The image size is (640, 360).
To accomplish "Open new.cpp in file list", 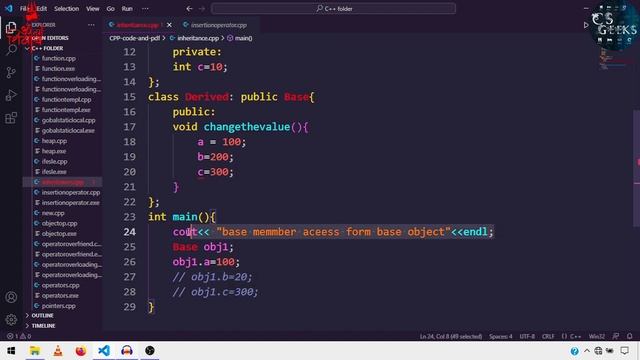I will click(53, 213).
